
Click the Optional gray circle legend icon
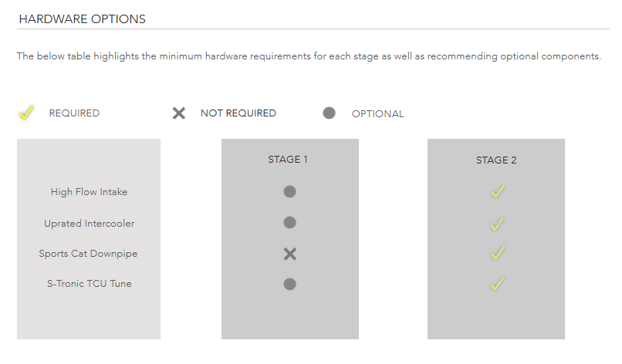329,113
